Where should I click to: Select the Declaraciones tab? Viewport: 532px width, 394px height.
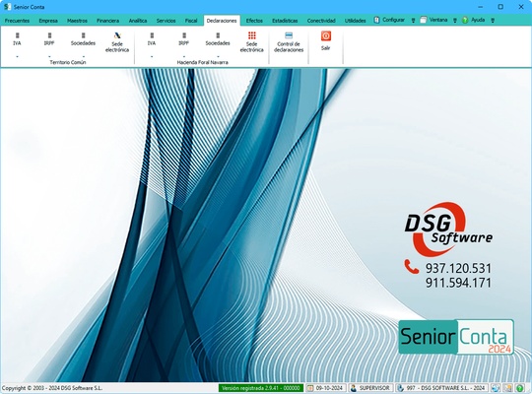click(222, 21)
